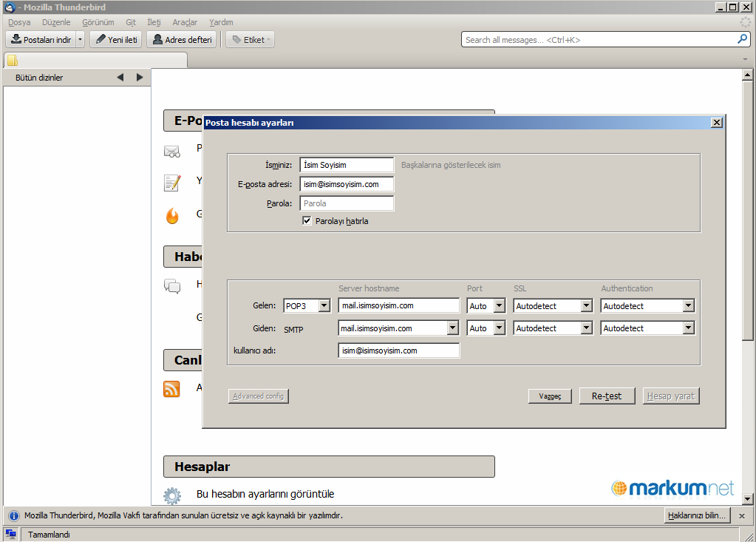Click the online status network icon
756x542 pixels.
point(10,535)
